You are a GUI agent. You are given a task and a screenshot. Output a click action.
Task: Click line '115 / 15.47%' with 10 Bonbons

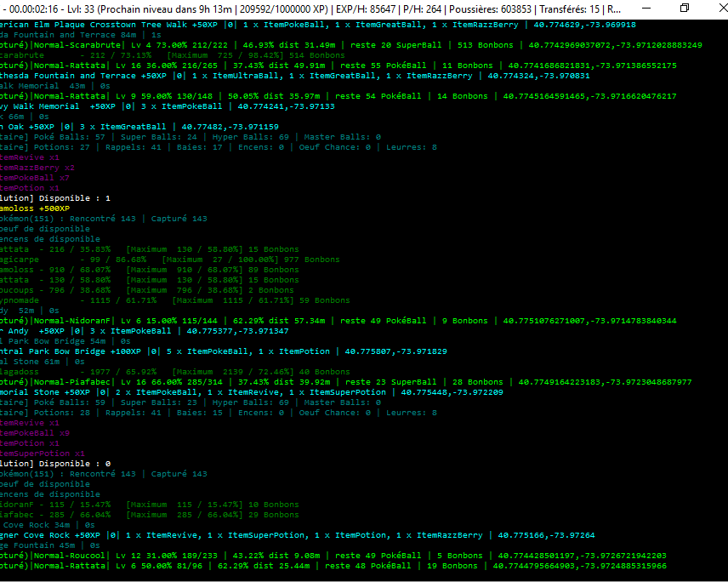pos(150,505)
